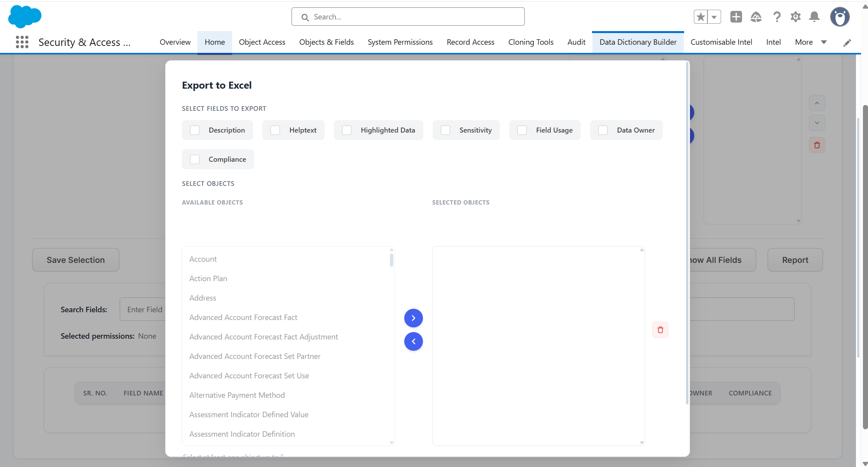Go to the Record Access tab
868x467 pixels.
point(470,42)
